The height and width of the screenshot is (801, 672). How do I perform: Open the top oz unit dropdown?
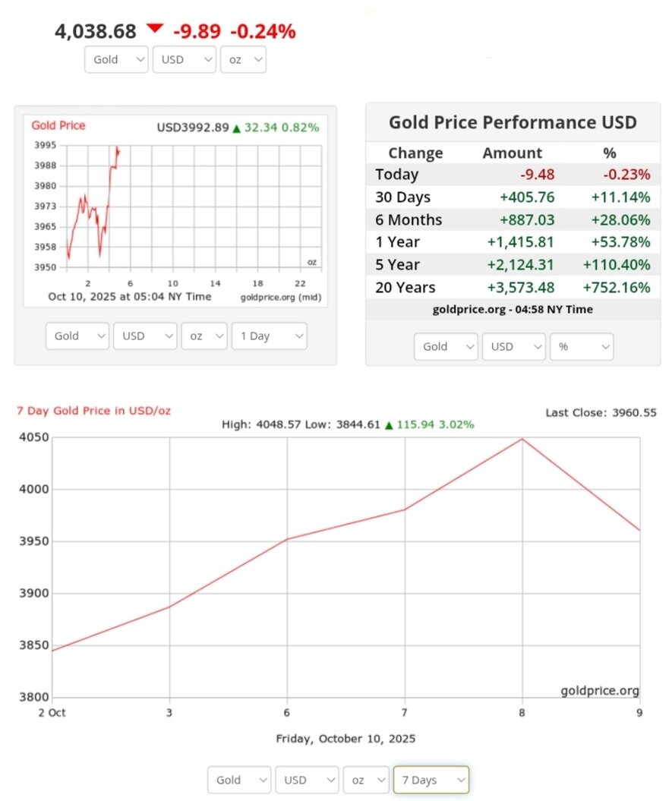point(243,59)
